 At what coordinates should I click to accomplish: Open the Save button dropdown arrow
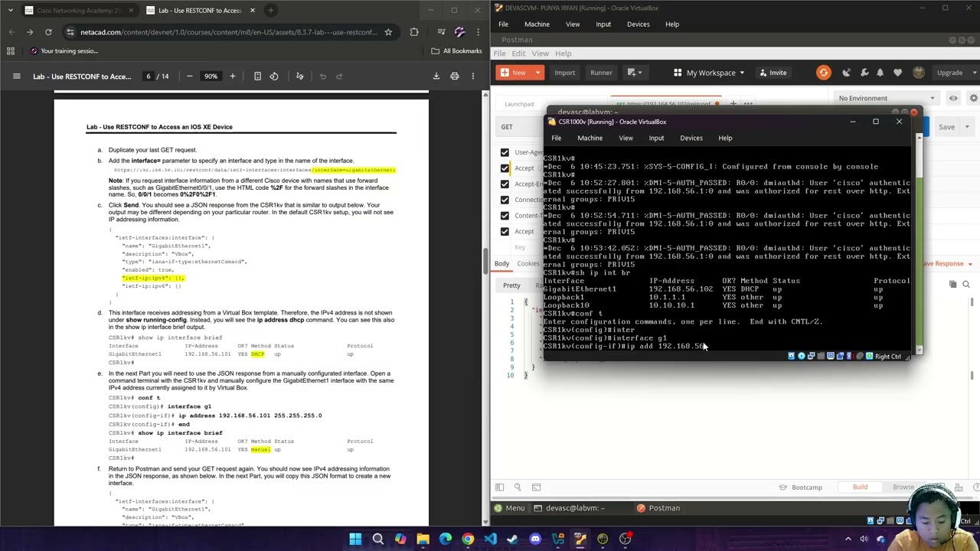(967, 127)
